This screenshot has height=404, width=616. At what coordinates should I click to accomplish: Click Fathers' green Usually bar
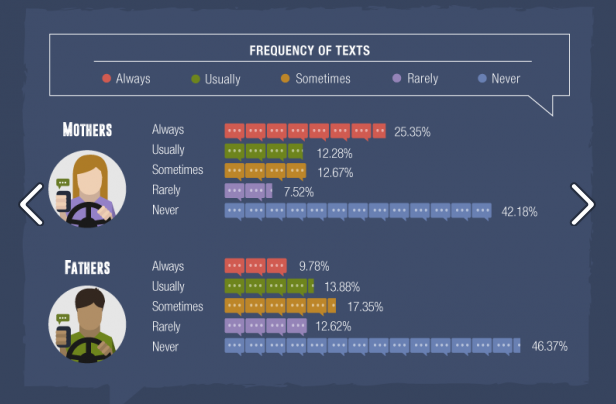click(x=269, y=286)
